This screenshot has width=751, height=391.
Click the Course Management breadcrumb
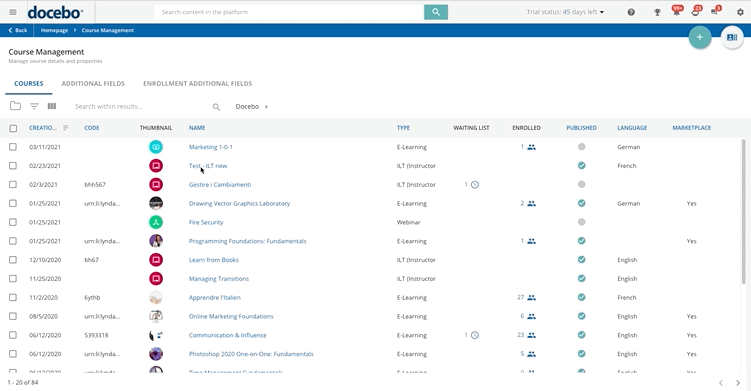coord(108,30)
